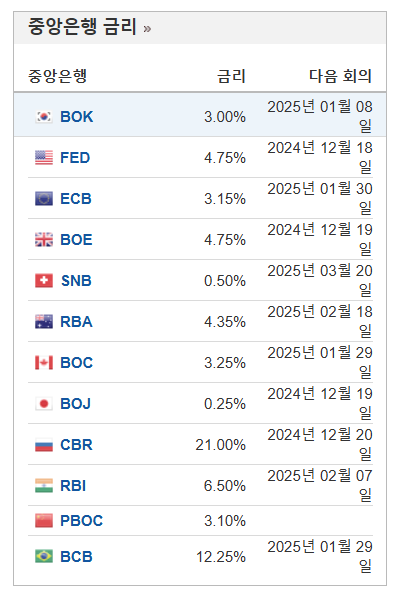This screenshot has width=418, height=604.
Task: Click the United Kingdom flag icon
Action: pos(44,240)
